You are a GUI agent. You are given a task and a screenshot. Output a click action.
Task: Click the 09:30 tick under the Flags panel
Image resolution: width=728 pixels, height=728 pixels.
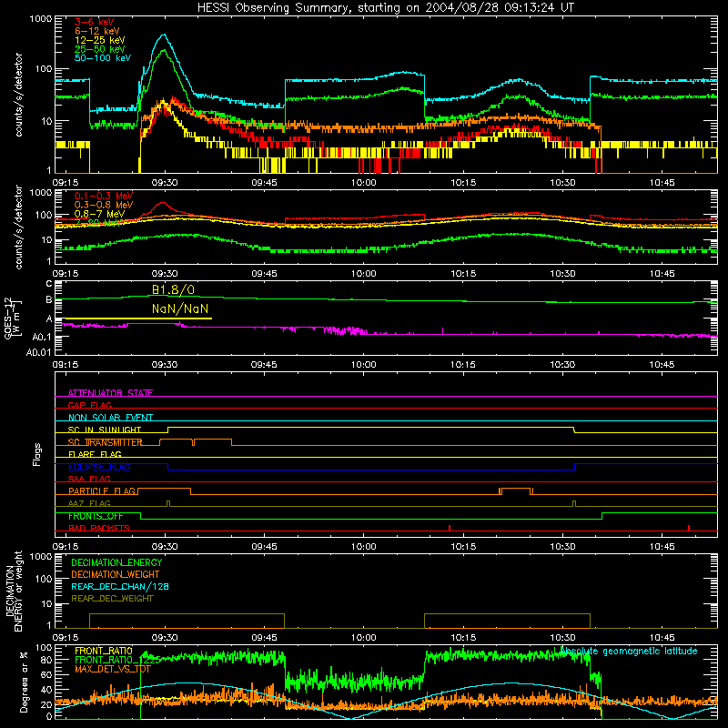click(x=165, y=547)
